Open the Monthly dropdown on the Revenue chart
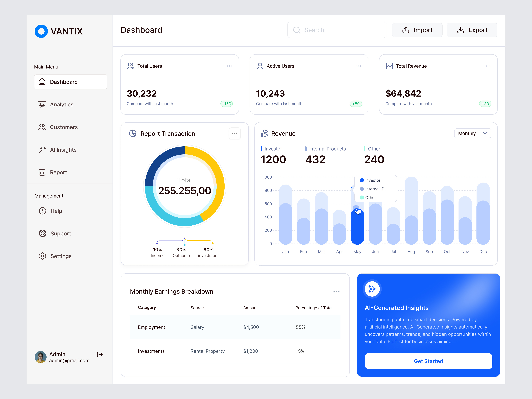 tap(473, 133)
